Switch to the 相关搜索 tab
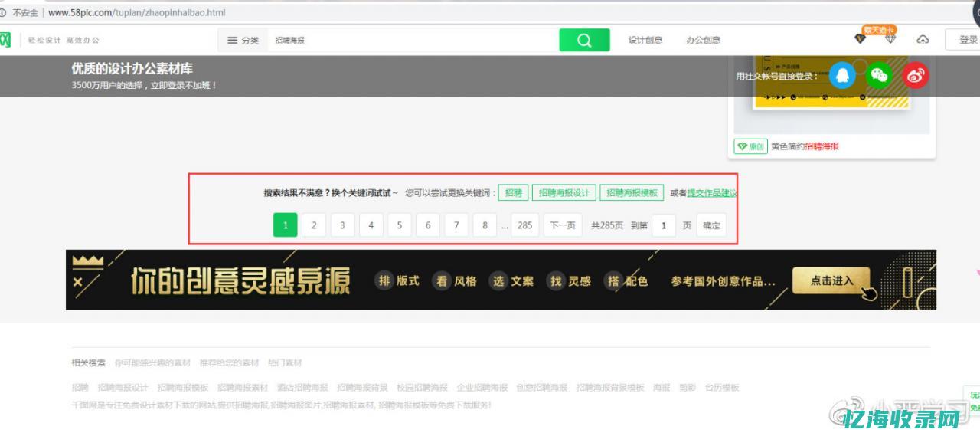The image size is (980, 436). 89,362
